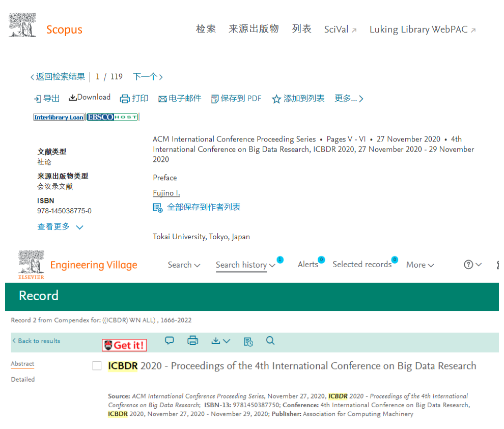Click the Download icon
Screen dimensions: 504x429
coord(73,97)
